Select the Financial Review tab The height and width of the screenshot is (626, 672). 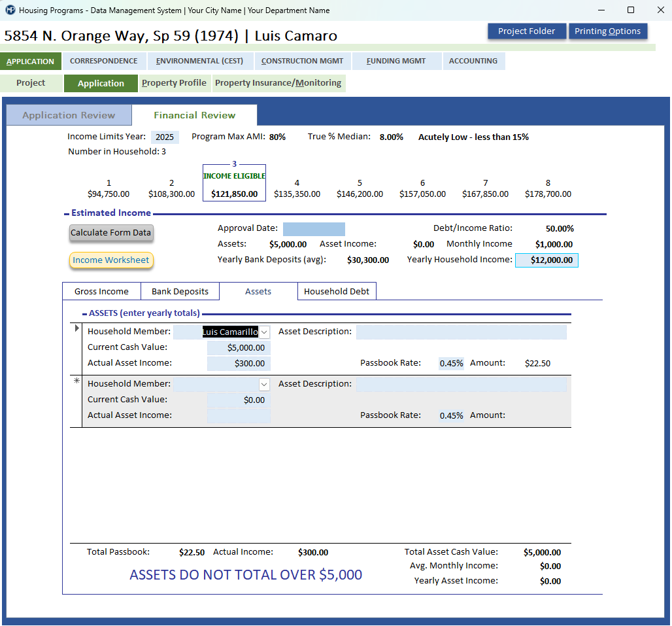[x=195, y=115]
